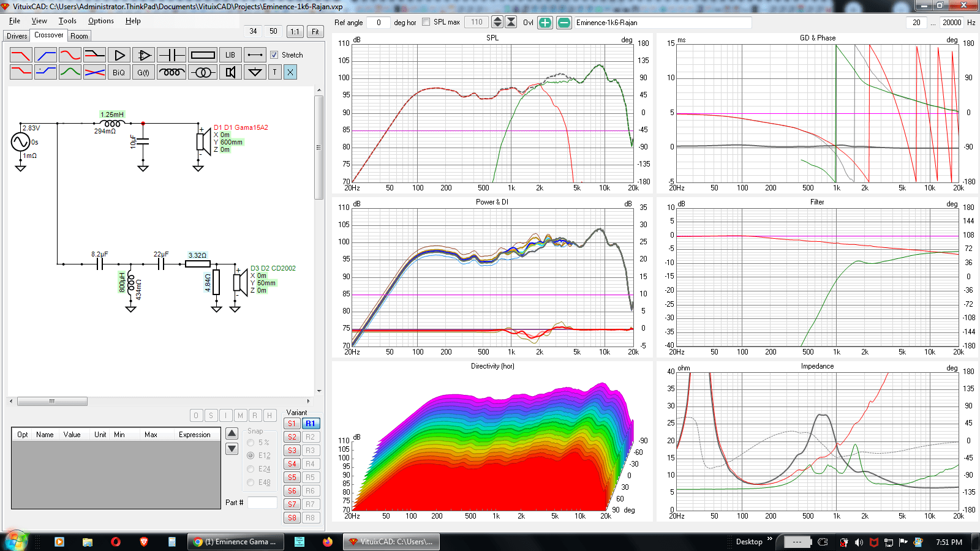The image size is (980, 551).
Task: Expand taskbar Desktop toolbar chevron
Action: [x=770, y=539]
